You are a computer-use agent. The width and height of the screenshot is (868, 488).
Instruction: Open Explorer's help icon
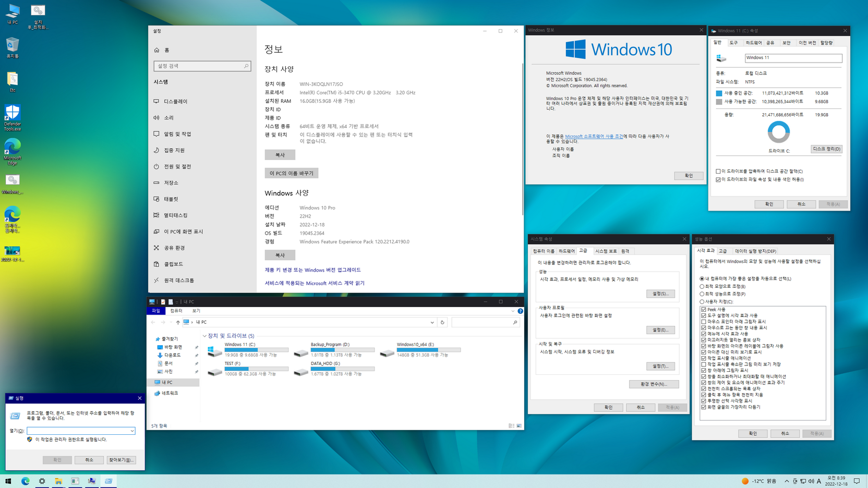click(x=520, y=311)
